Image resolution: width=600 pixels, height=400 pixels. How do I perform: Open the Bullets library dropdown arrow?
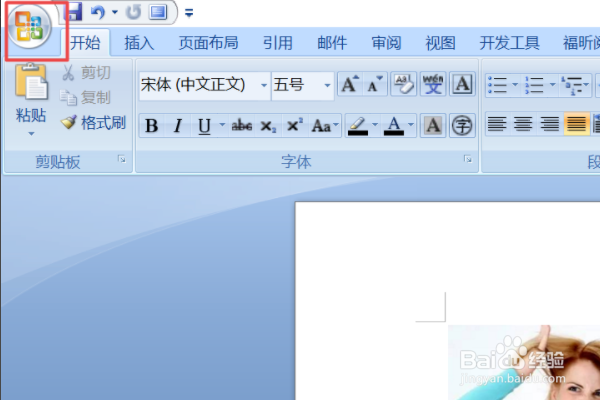tap(515, 85)
